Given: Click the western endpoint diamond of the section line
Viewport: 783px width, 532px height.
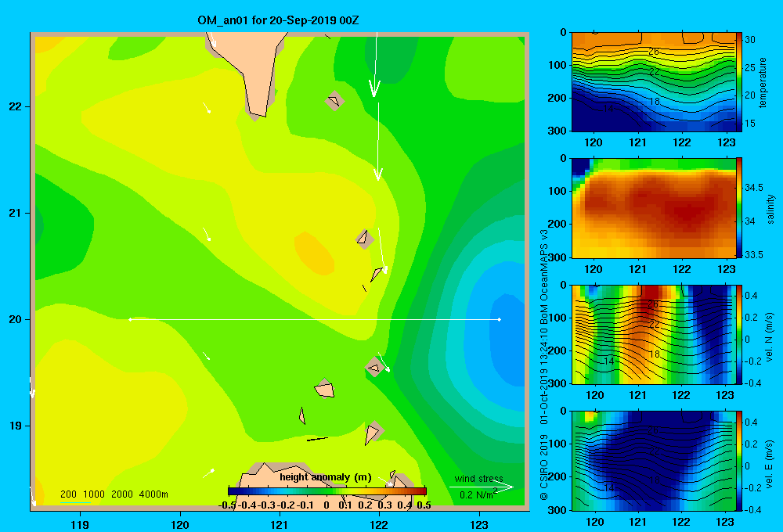Looking at the screenshot, I should [x=130, y=319].
